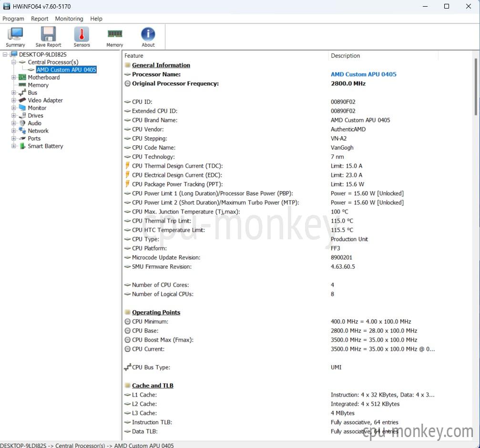Select the VanGogh value
This screenshot has width=480, height=448.
point(342,147)
